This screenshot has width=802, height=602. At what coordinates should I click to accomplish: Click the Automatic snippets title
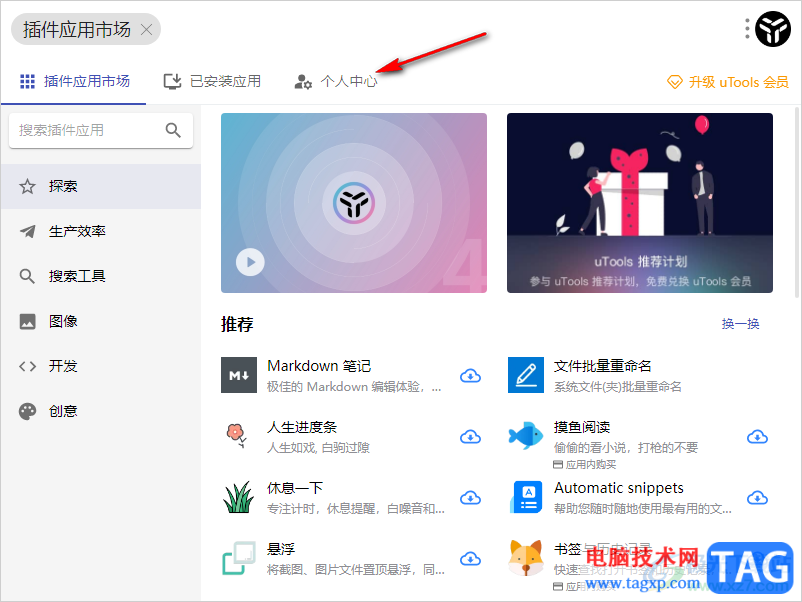[619, 488]
